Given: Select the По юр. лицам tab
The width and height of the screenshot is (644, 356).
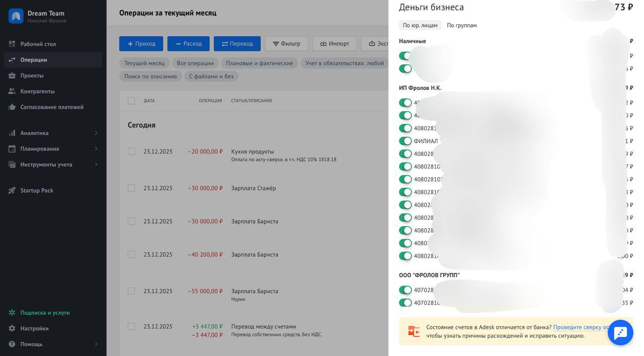Looking at the screenshot, I should point(420,25).
